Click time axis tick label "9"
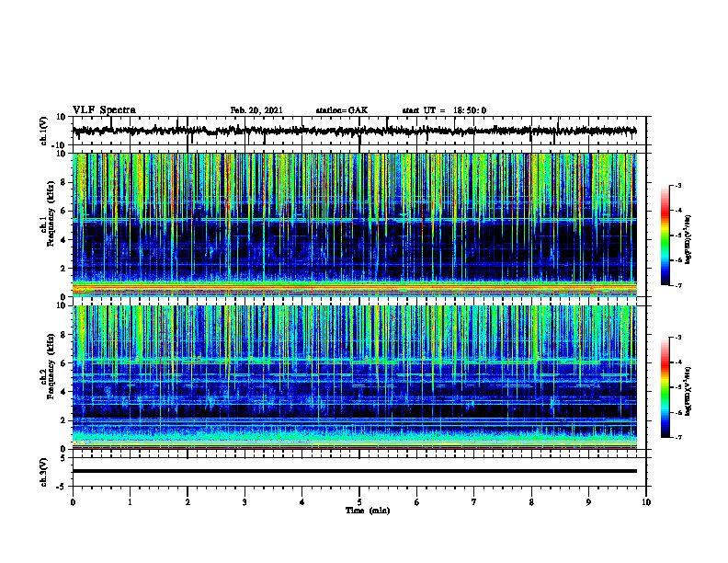Viewport: 728px width, 563px height. tap(588, 502)
